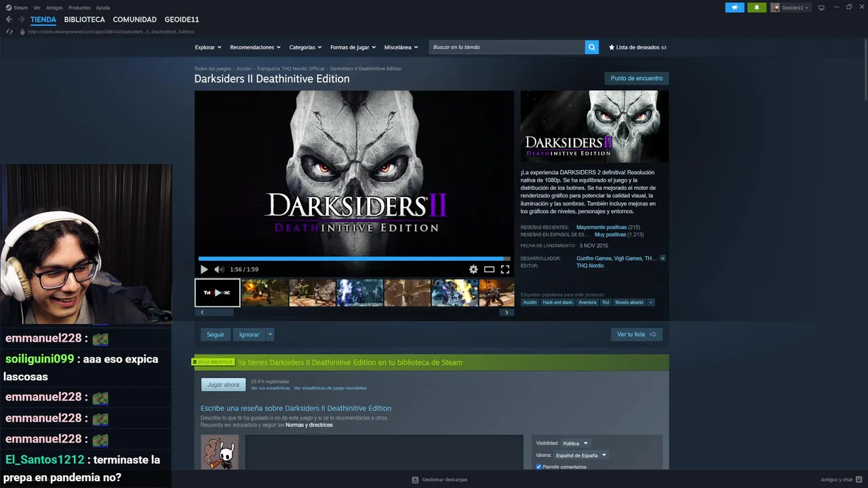The width and height of the screenshot is (868, 488).
Task: Open Amigos y chat
Action: (x=840, y=479)
